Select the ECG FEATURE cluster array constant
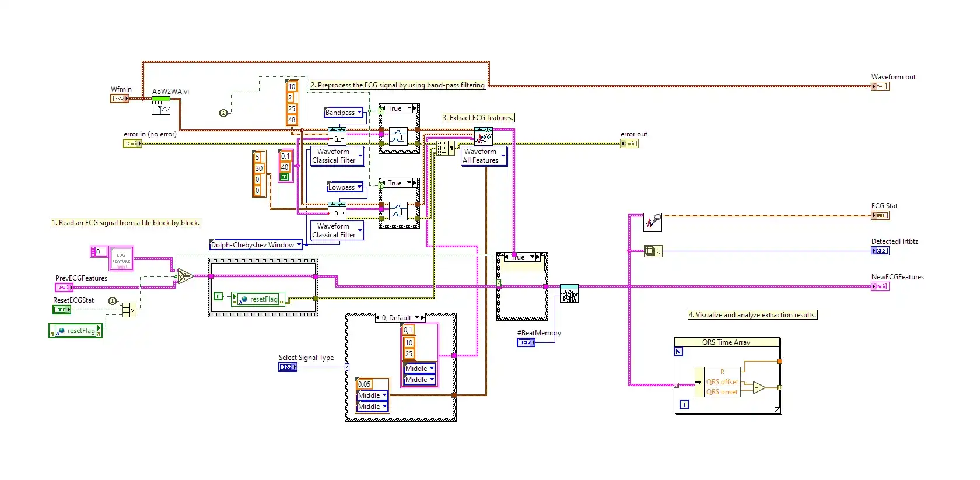The width and height of the screenshot is (980, 480). [x=121, y=258]
